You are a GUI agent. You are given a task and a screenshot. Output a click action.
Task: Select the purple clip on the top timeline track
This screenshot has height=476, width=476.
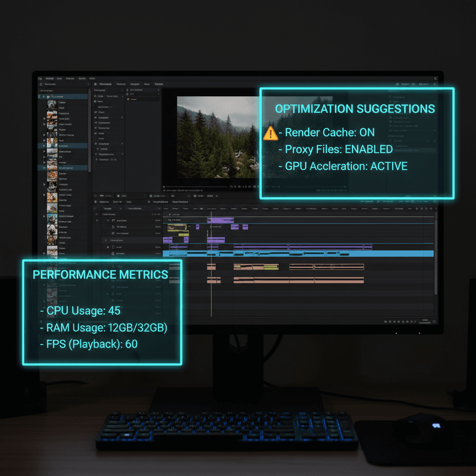point(220,220)
